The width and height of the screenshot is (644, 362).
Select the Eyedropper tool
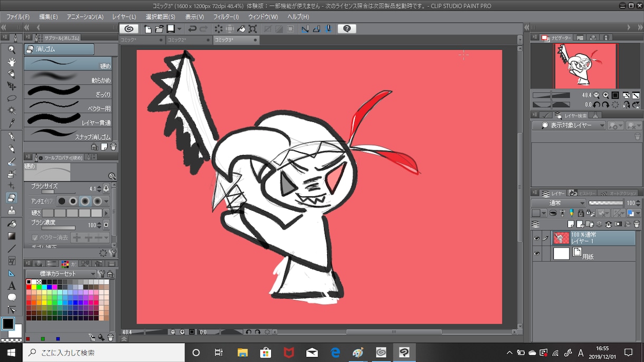click(12, 123)
